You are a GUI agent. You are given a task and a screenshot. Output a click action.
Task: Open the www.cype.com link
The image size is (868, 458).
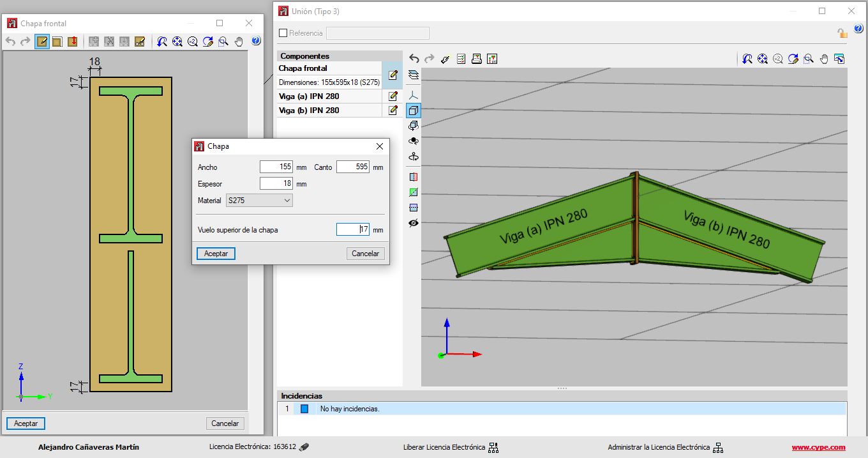tap(818, 448)
